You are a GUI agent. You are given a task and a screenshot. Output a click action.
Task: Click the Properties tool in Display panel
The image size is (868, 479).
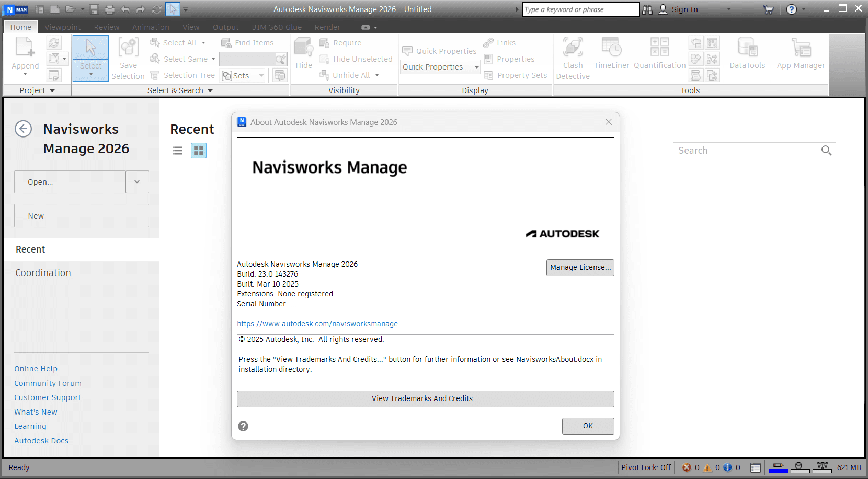click(x=509, y=59)
